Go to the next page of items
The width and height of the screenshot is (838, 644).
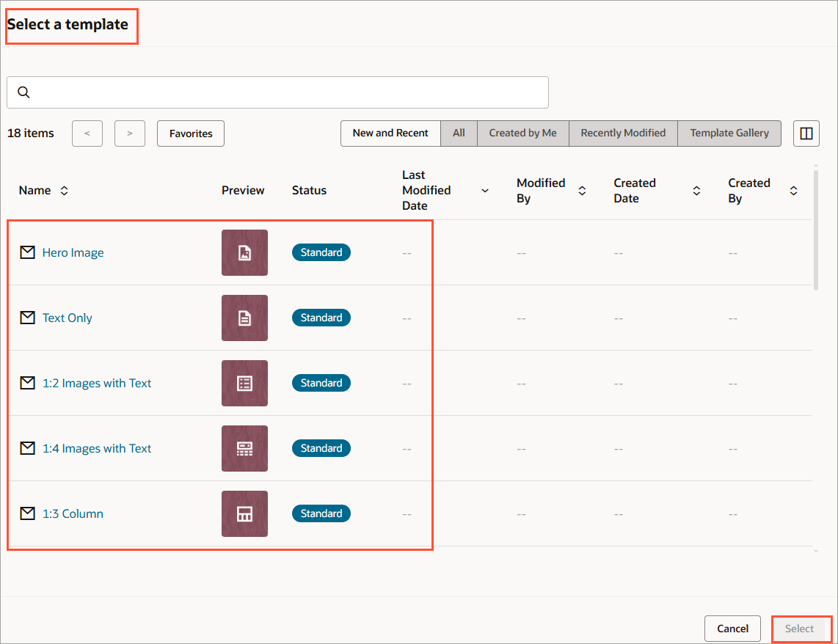click(x=130, y=133)
